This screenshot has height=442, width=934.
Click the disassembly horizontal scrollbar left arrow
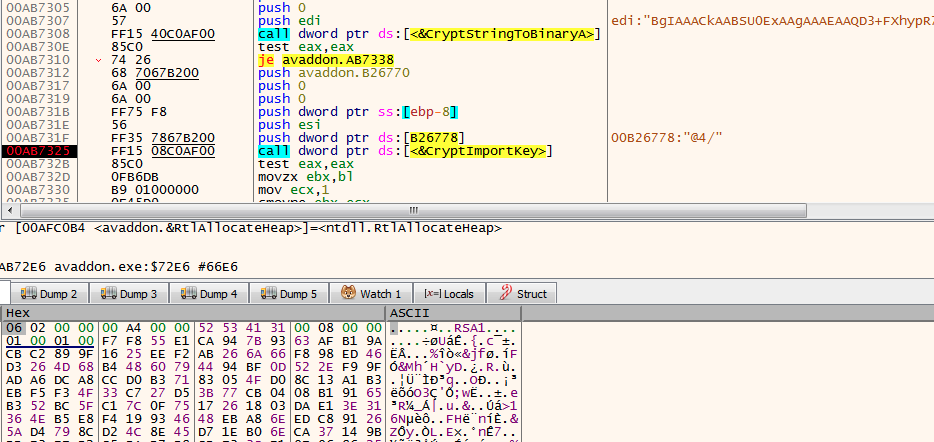coord(8,210)
